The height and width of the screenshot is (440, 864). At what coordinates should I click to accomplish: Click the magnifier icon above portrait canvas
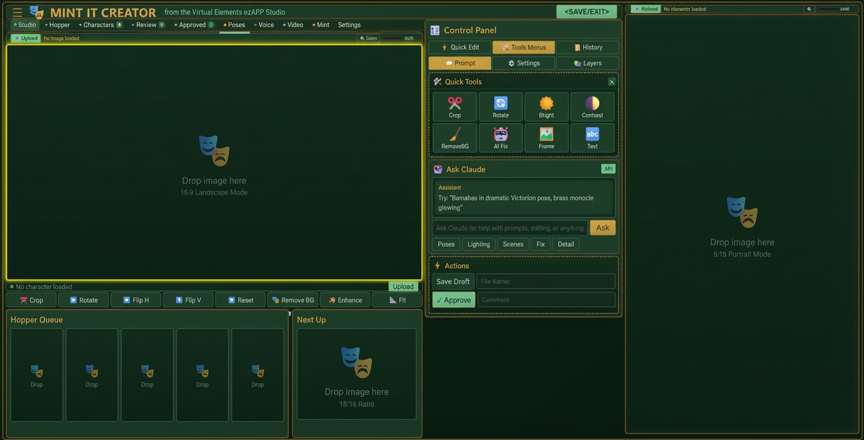tap(809, 9)
